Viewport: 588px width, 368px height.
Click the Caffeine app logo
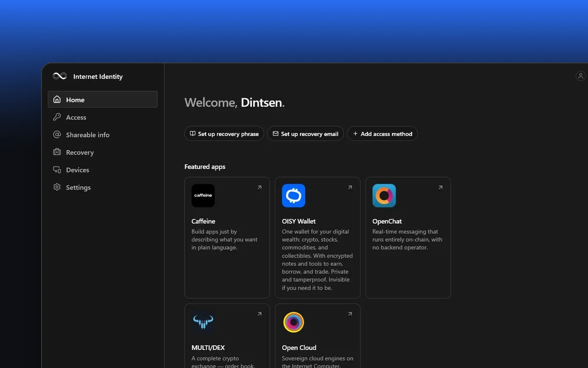tap(203, 195)
